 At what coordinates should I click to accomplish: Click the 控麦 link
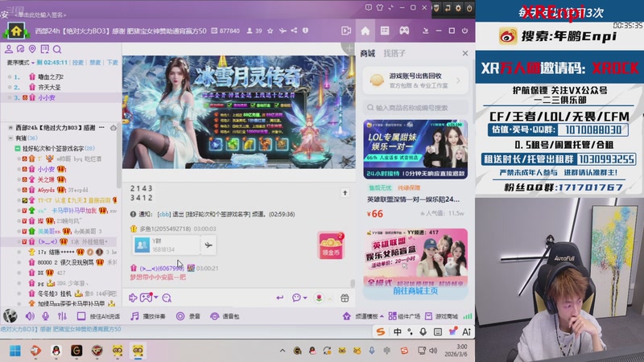77,63
